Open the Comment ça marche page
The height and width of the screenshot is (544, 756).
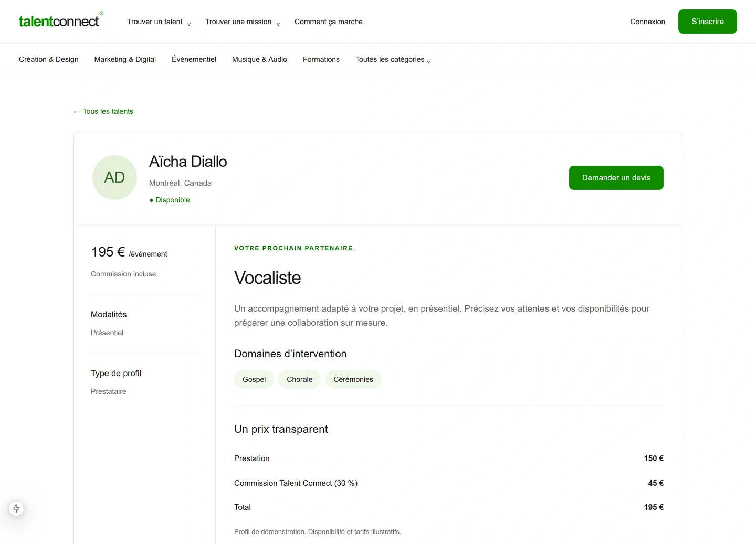point(329,22)
